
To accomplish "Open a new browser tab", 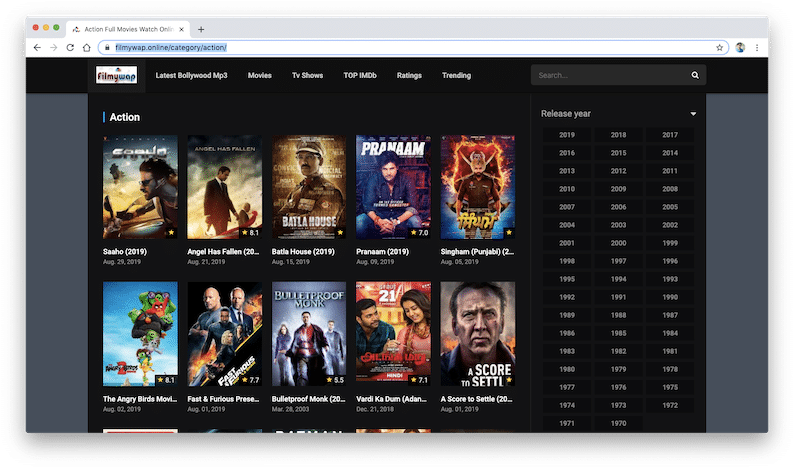I will [201, 29].
